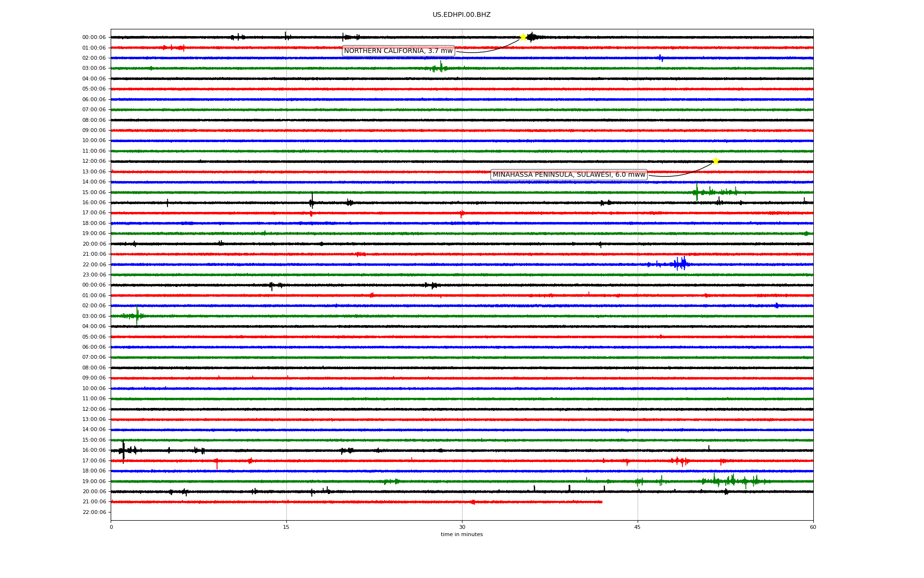Image resolution: width=924 pixels, height=578 pixels.
Task: Select the NORTHERN CALIFORNIA, 3.7 mw annotation label
Action: coord(398,51)
